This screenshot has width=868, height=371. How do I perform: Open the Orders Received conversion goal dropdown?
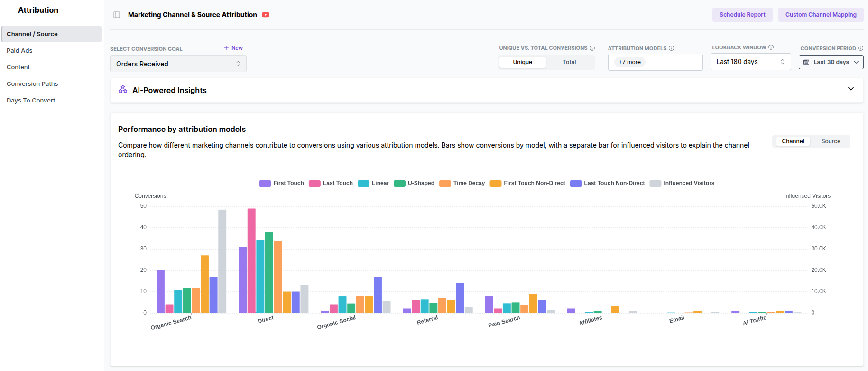pos(178,64)
